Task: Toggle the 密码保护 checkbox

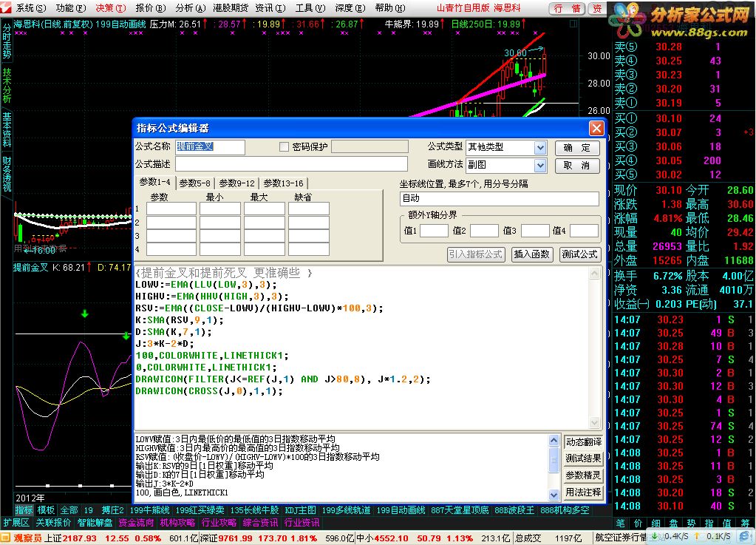Action: click(285, 146)
